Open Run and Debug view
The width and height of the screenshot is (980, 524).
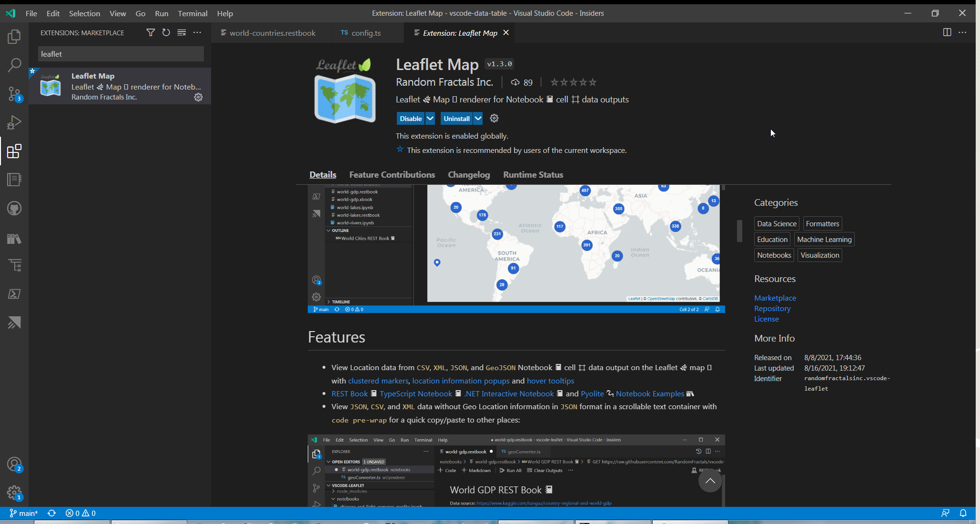[x=14, y=122]
